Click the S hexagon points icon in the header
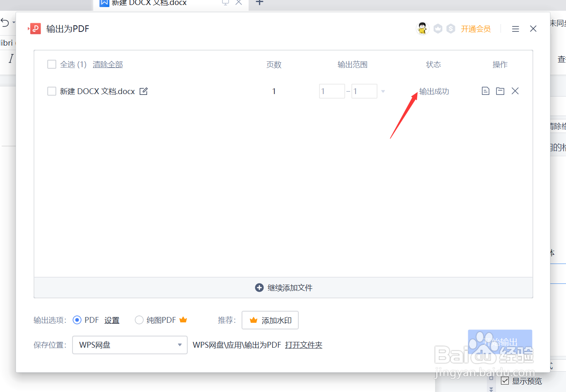566x392 pixels. [450, 29]
